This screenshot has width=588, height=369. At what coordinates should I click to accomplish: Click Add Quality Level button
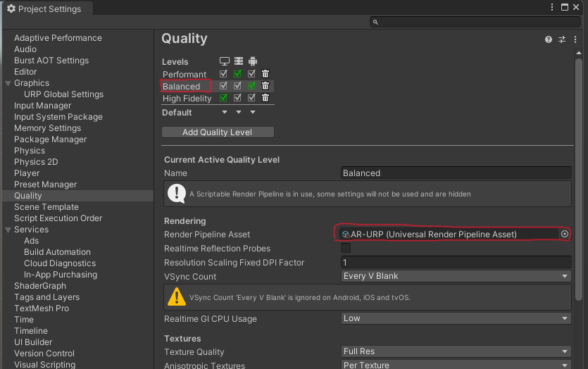pyautogui.click(x=218, y=132)
